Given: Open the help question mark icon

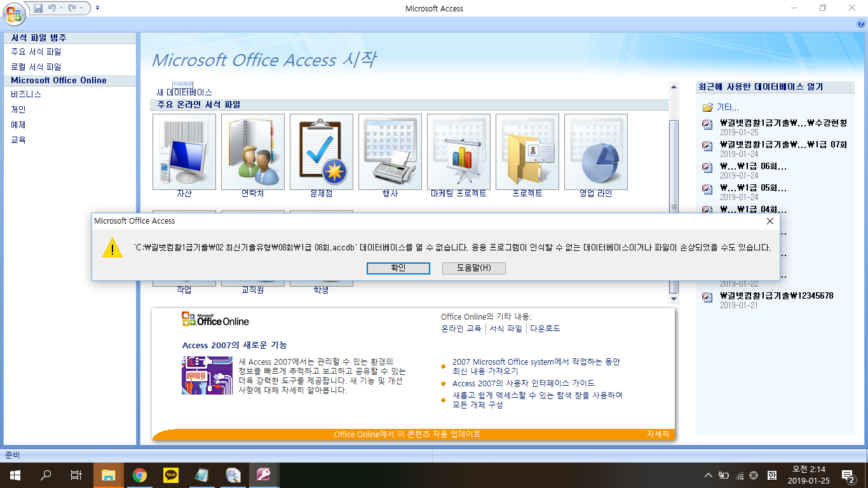Looking at the screenshot, I should point(861,24).
